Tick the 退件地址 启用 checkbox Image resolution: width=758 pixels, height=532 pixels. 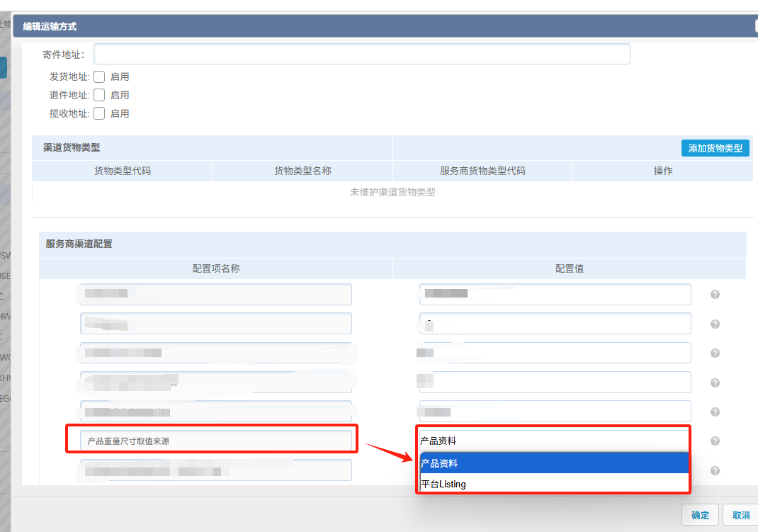(99, 95)
